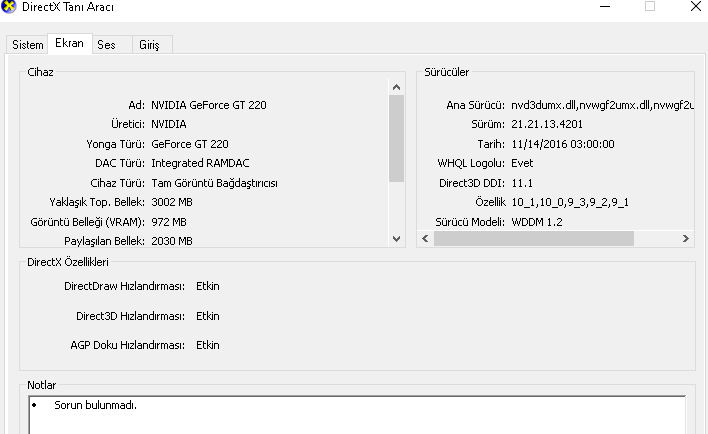Click the AGP Doku Hızlandırması 'Etkin' value
Viewport: 708px width, 434px height.
tap(208, 345)
